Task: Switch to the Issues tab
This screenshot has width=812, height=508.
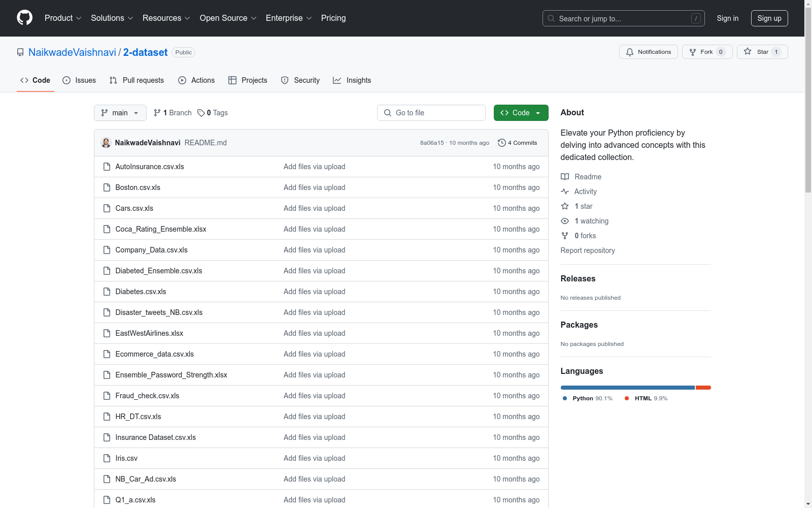Action: point(79,80)
